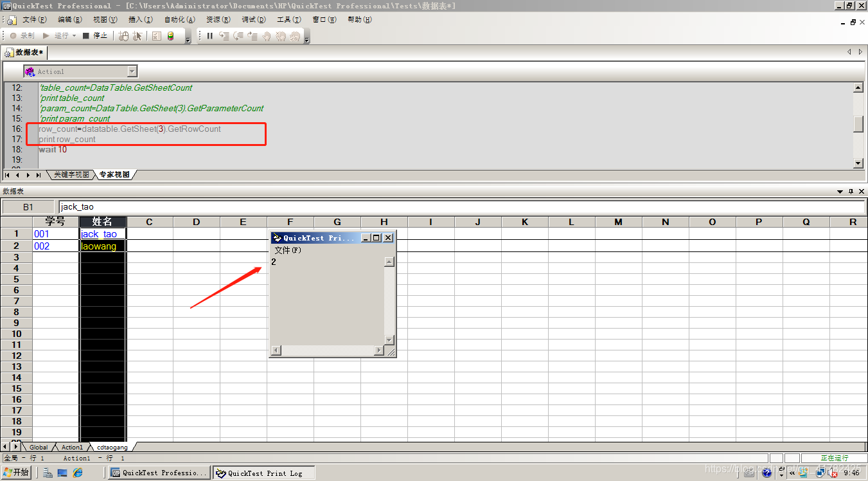The height and width of the screenshot is (481, 868).
Task: Switch to 关键字视图 keyword view tab
Action: point(71,175)
